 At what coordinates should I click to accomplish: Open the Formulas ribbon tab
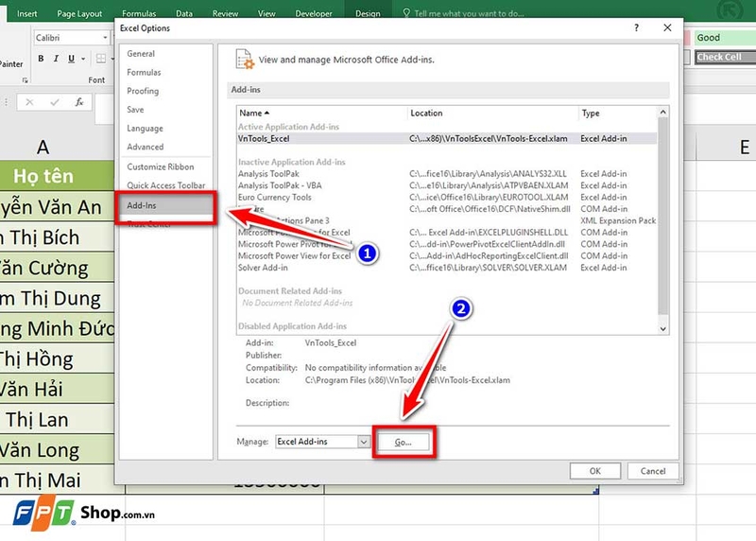pos(139,13)
